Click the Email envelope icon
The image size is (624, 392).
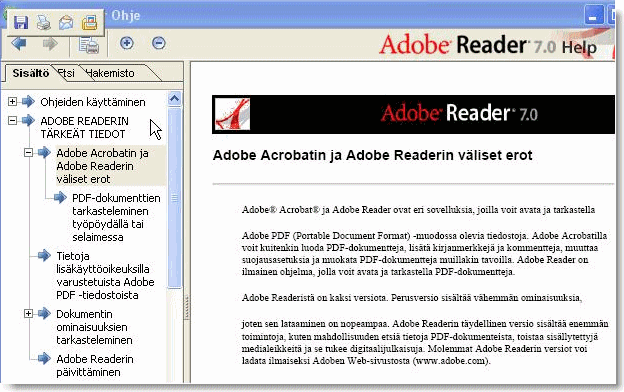(66, 23)
